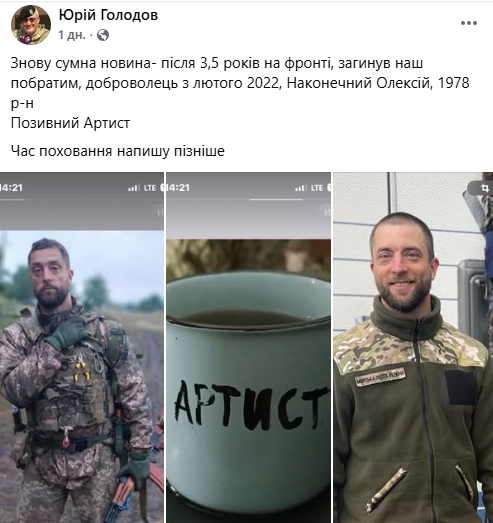Click the 14:21 clock in the first photo

pyautogui.click(x=11, y=188)
